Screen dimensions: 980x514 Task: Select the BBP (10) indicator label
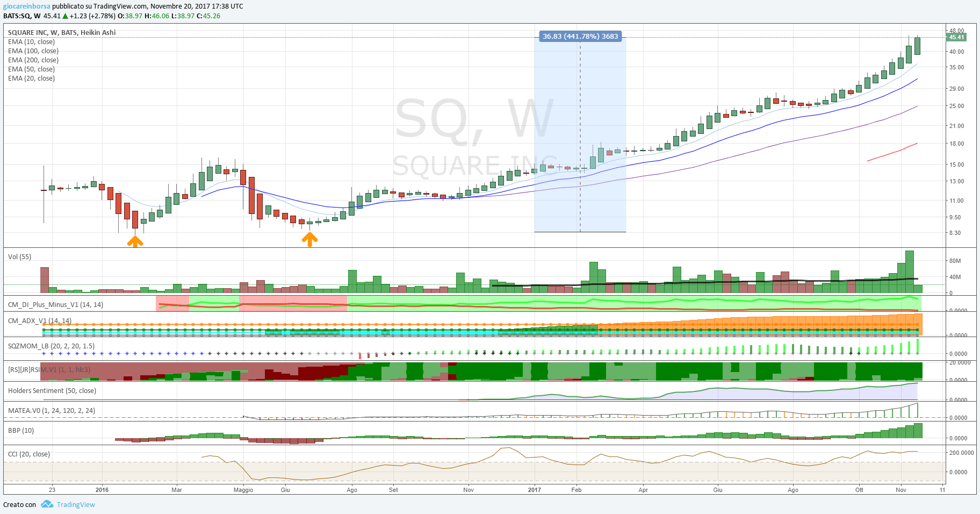21,431
